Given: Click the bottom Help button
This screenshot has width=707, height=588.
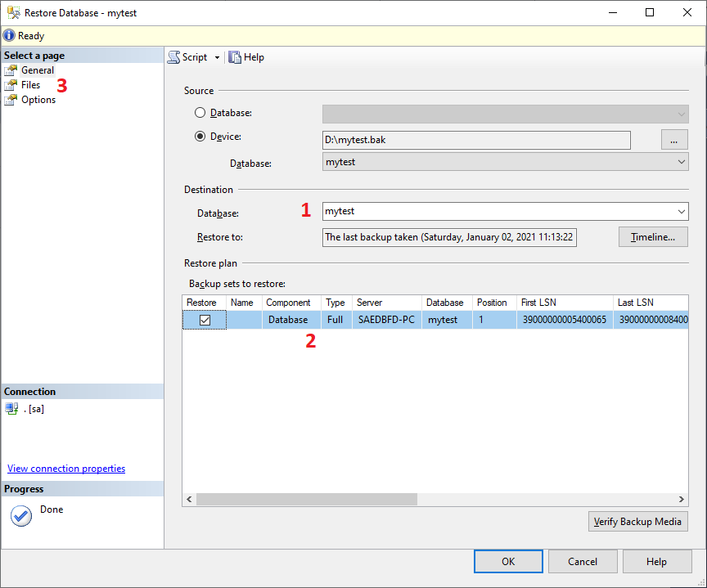Looking at the screenshot, I should pyautogui.click(x=657, y=561).
